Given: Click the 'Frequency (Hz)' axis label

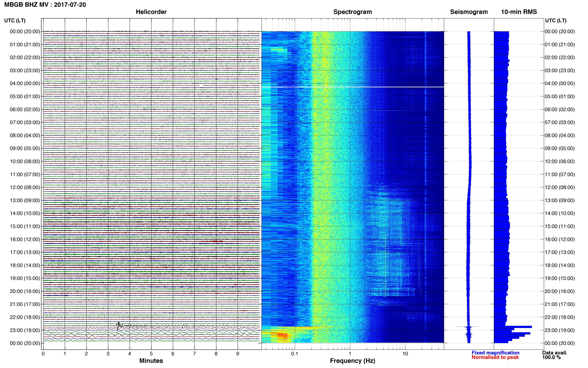Looking at the screenshot, I should coord(352,361).
